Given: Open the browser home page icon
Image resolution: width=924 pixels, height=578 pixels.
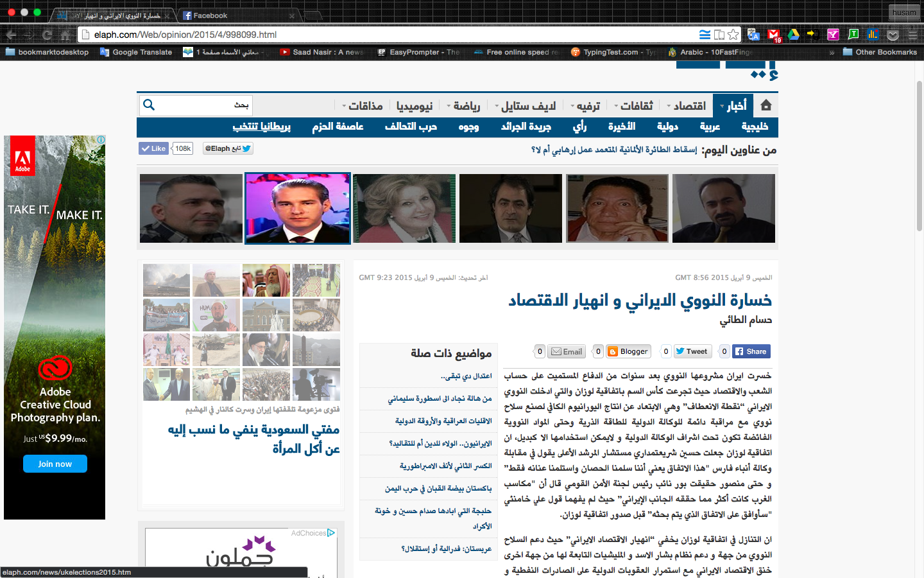Looking at the screenshot, I should pyautogui.click(x=65, y=35).
